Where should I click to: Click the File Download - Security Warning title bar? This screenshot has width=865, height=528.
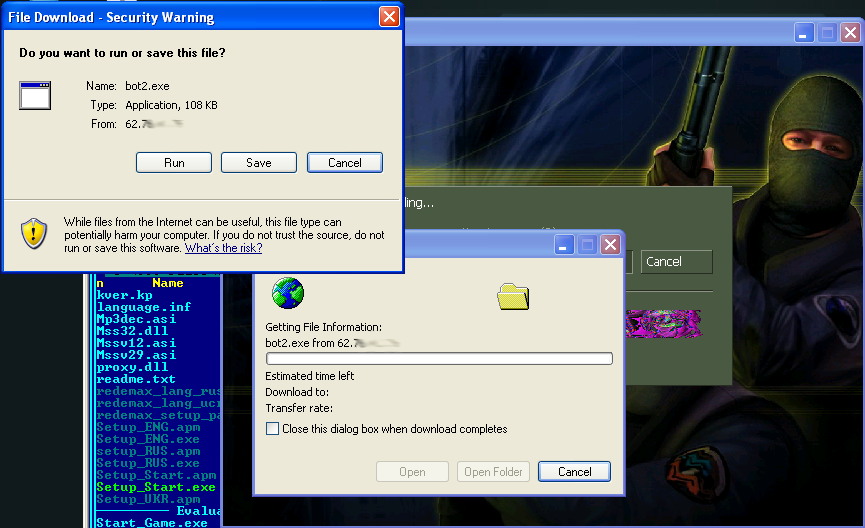[190, 17]
